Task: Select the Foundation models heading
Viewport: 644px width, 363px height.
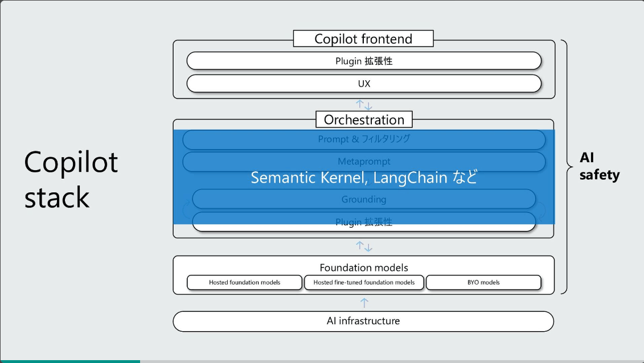Action: (x=364, y=268)
